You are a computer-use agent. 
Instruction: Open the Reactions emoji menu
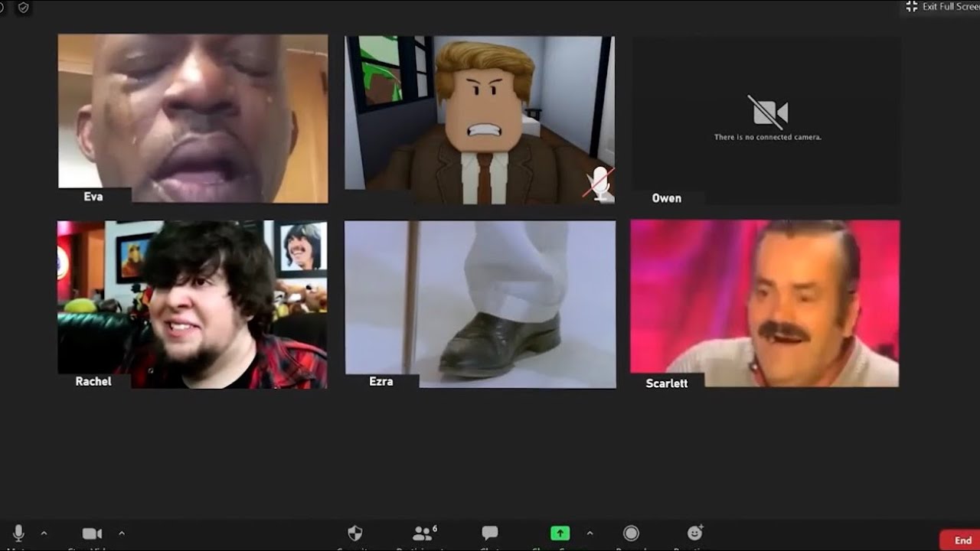tap(695, 533)
